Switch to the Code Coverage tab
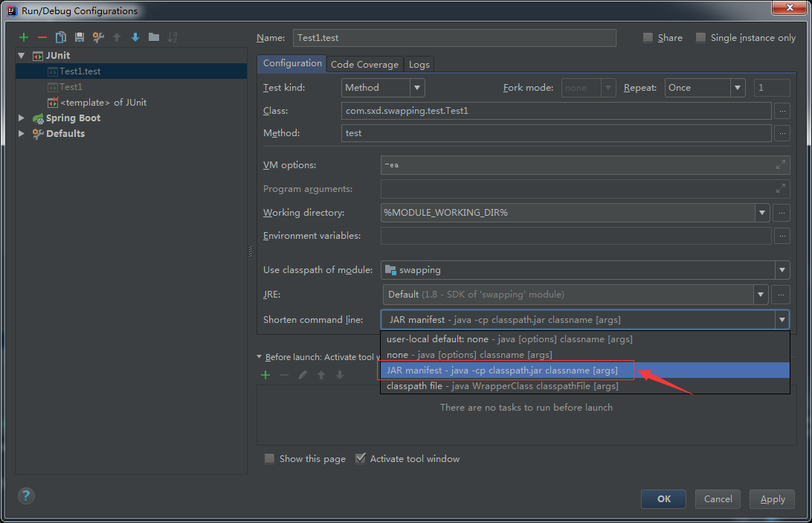 (364, 65)
